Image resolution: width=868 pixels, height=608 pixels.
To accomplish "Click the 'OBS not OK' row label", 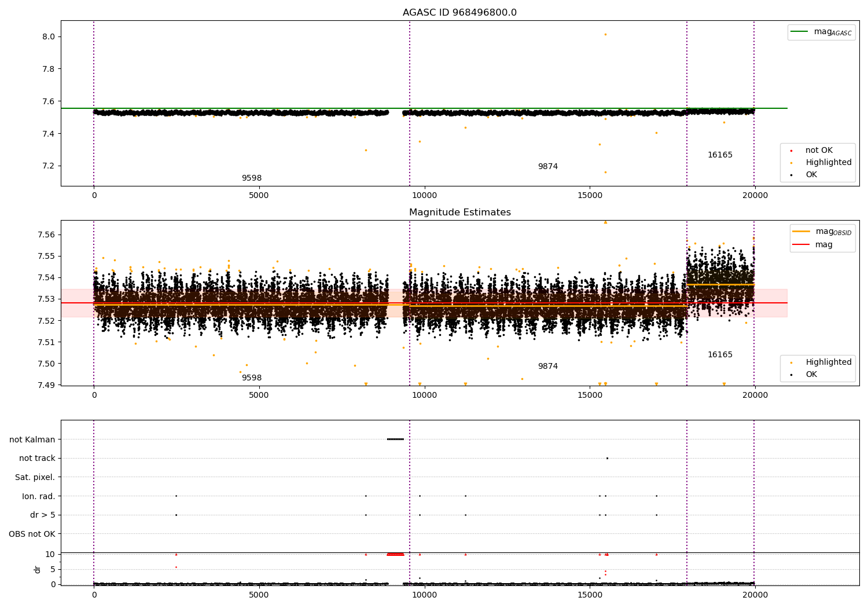I will [32, 534].
